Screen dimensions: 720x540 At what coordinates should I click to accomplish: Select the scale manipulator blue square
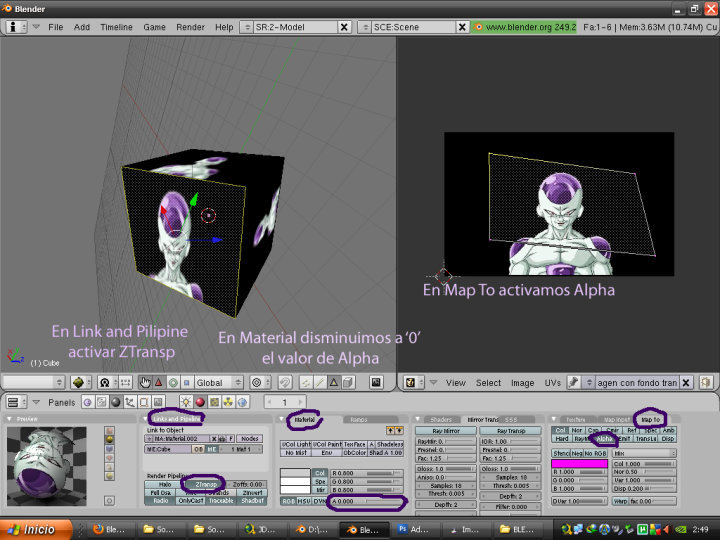[x=186, y=382]
